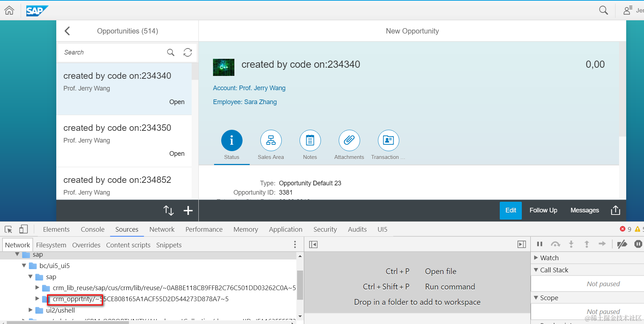
Task: Run the opportunity list search icon
Action: click(x=171, y=52)
